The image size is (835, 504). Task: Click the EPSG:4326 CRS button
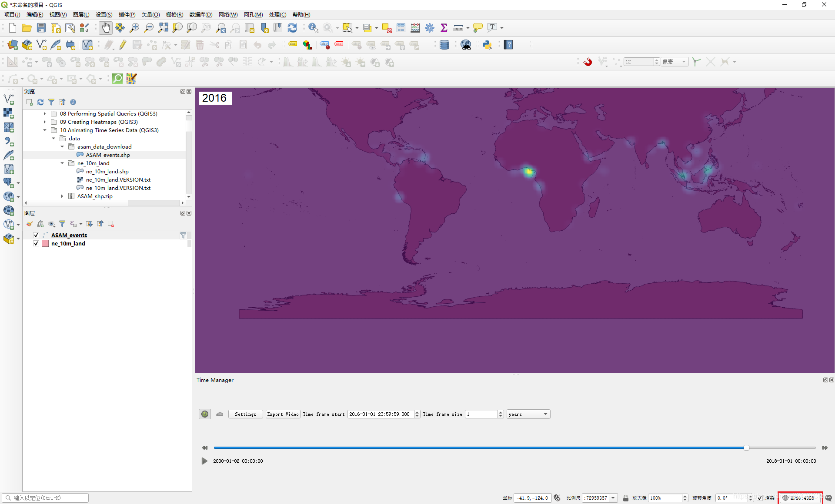pos(800,498)
